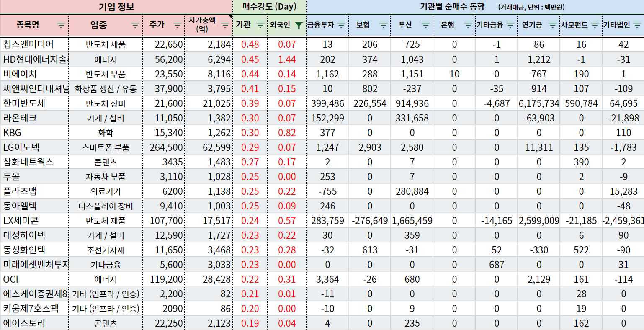Viewport: 644px width, 330px height.
Task: Select the 687 기타금융 cell
Action: [x=497, y=264]
